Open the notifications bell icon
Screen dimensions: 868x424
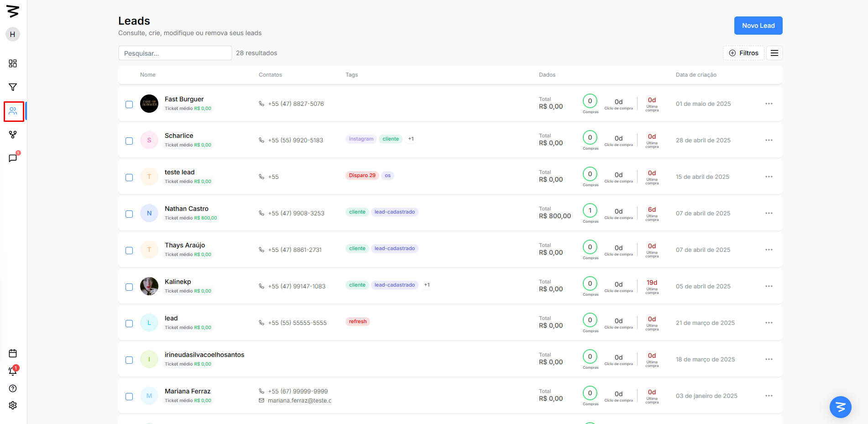pyautogui.click(x=13, y=371)
